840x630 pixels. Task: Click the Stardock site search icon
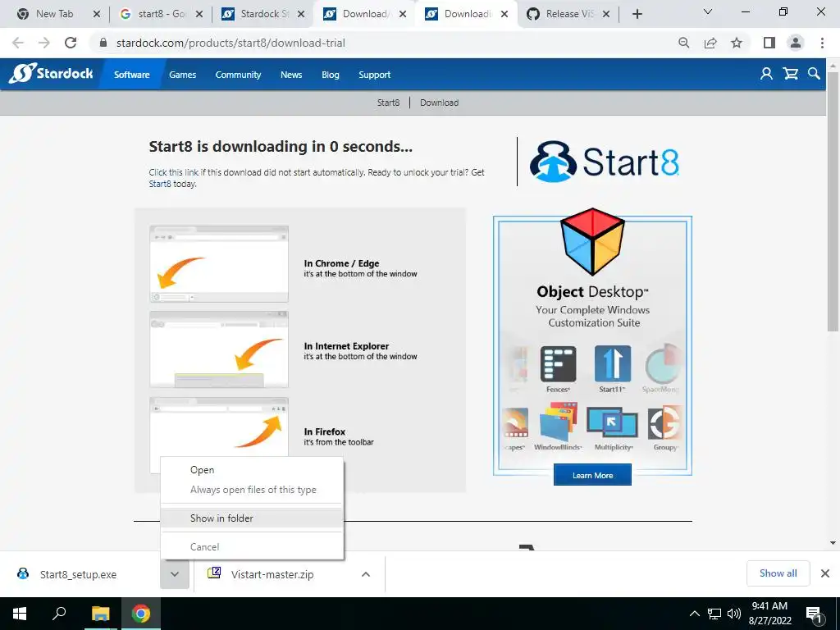tap(814, 74)
